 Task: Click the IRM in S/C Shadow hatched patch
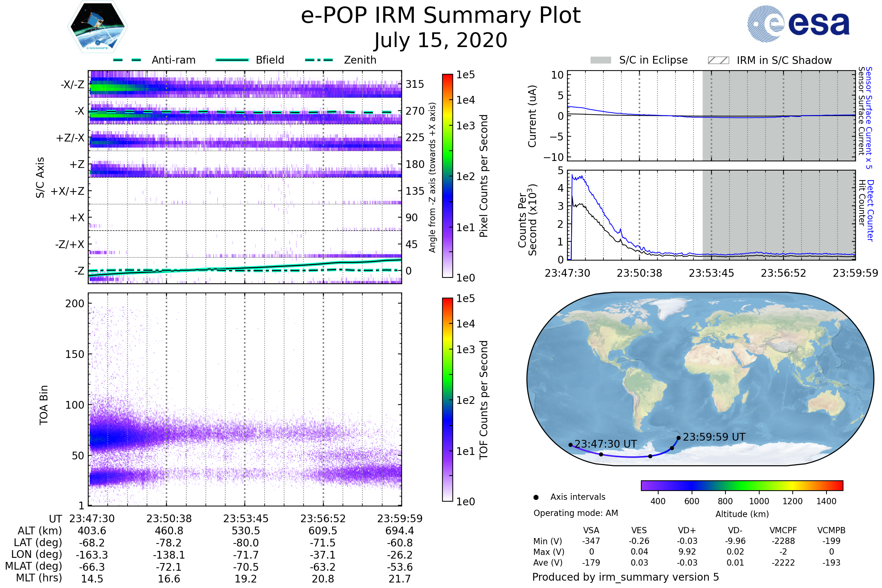pos(718,60)
